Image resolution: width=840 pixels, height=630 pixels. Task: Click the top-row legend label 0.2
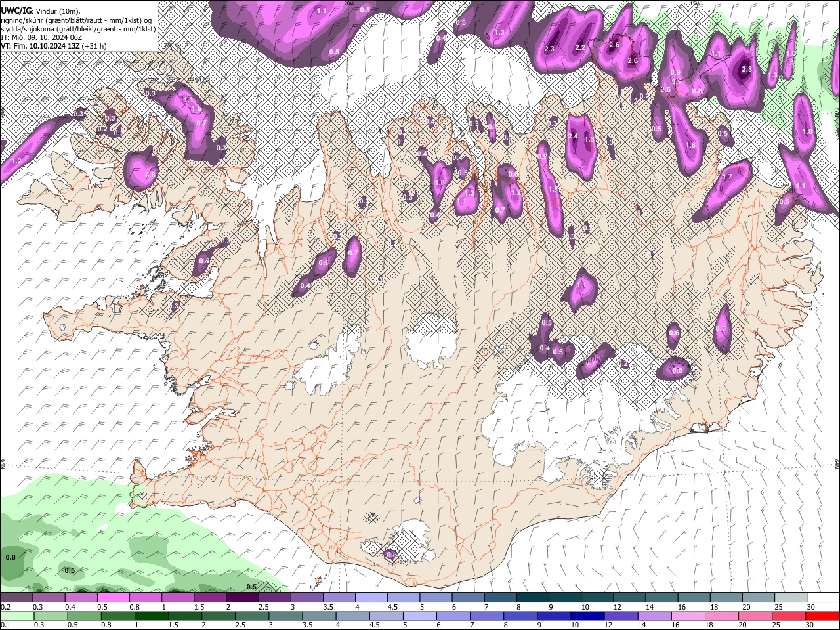[5, 607]
